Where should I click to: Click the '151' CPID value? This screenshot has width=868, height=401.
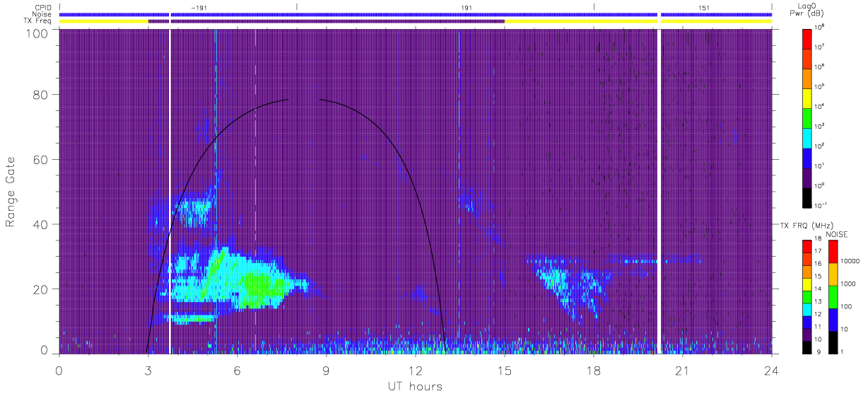[704, 7]
